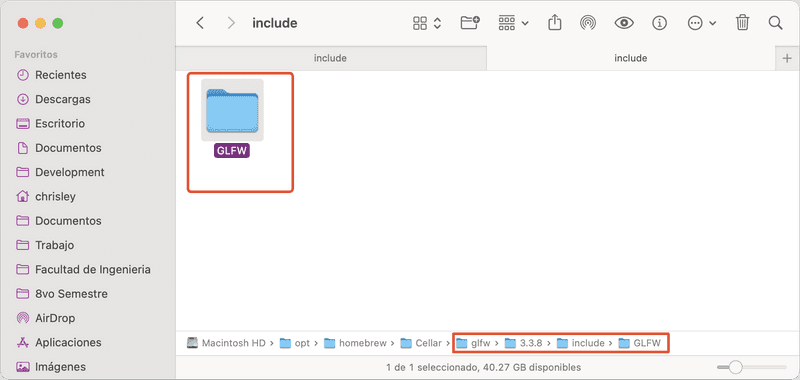The image size is (800, 380).
Task: Open chrisley home folder in sidebar
Action: [x=55, y=196]
